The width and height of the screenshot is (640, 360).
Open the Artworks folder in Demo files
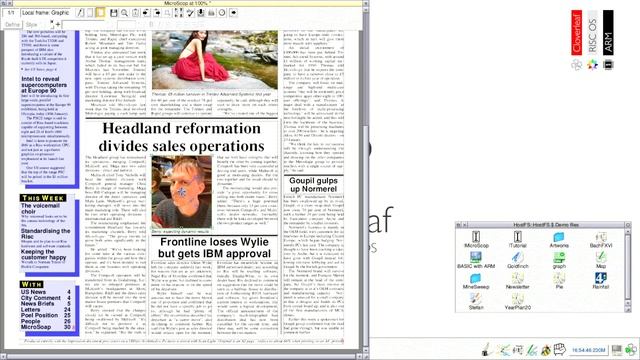559,240
